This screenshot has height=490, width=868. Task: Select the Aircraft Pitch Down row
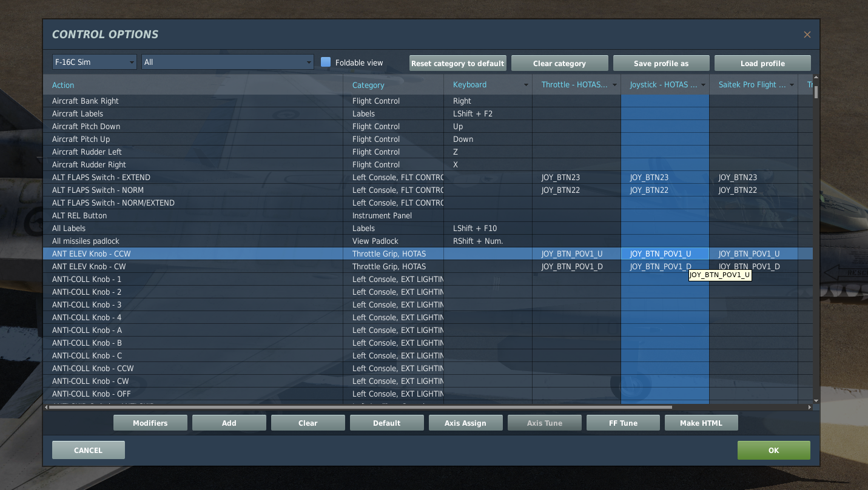[x=428, y=126]
